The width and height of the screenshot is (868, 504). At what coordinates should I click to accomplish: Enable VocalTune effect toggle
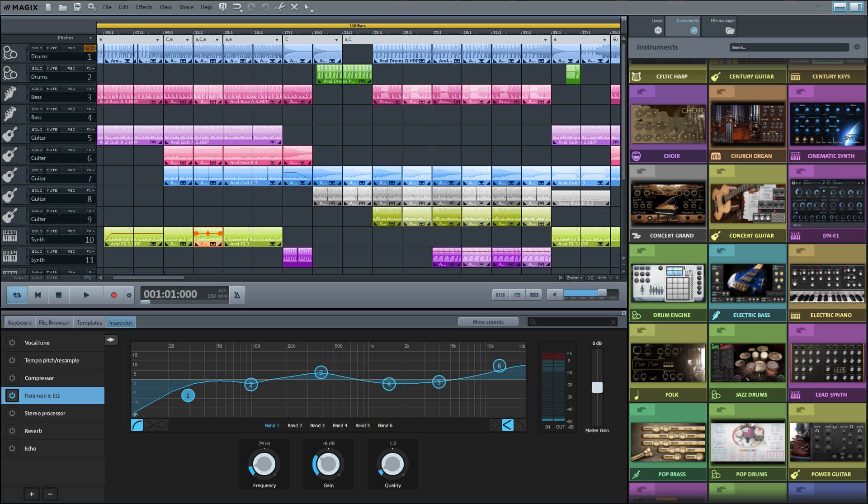tap(13, 342)
